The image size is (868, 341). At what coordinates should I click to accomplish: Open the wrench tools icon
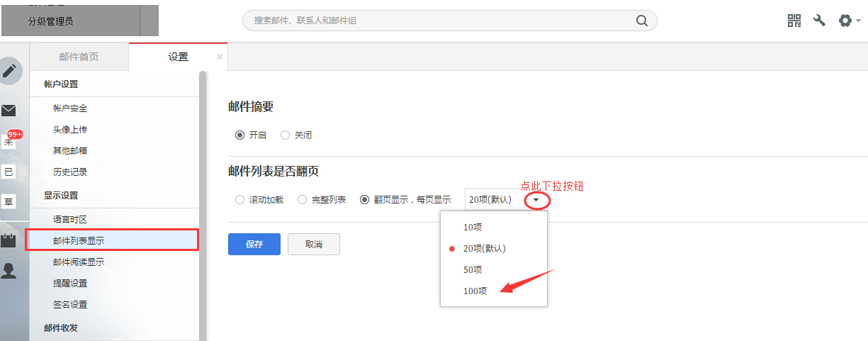pos(819,21)
